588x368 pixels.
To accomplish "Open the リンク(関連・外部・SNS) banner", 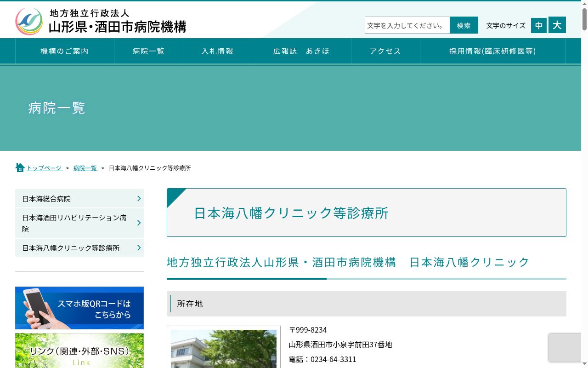I will pyautogui.click(x=79, y=351).
